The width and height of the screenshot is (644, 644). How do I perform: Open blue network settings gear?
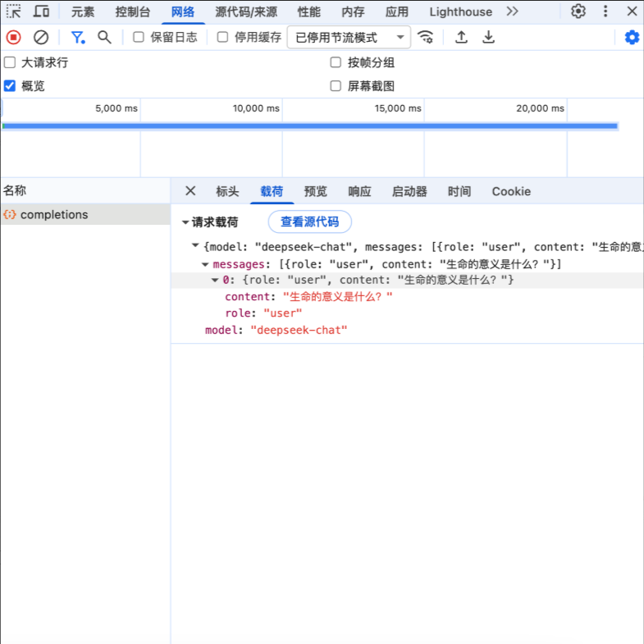tap(632, 38)
